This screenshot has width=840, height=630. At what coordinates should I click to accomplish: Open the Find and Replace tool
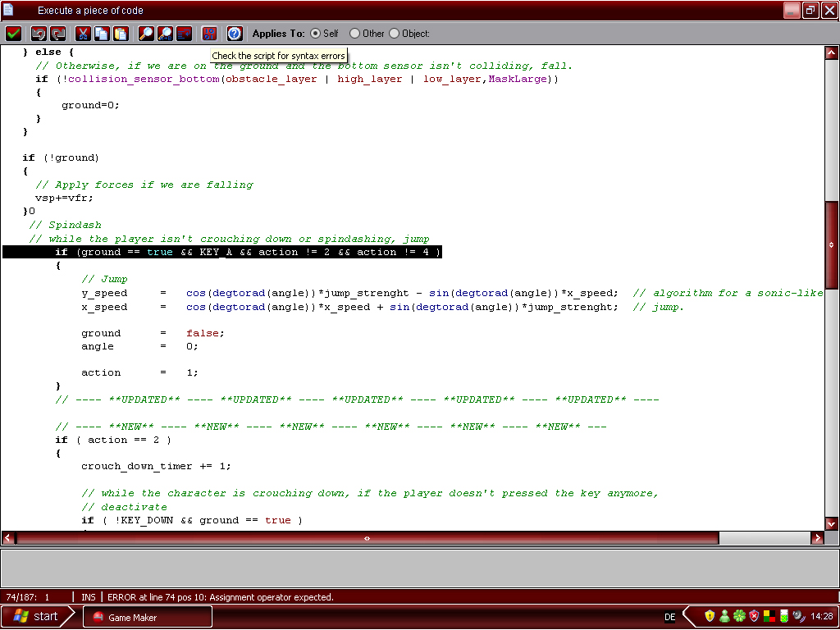(165, 34)
